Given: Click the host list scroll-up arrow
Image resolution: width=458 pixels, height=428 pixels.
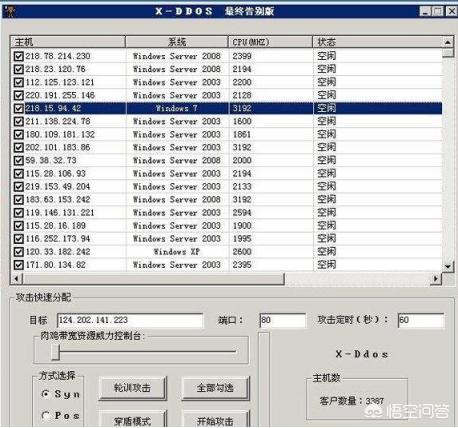Looking at the screenshot, I should (x=447, y=42).
